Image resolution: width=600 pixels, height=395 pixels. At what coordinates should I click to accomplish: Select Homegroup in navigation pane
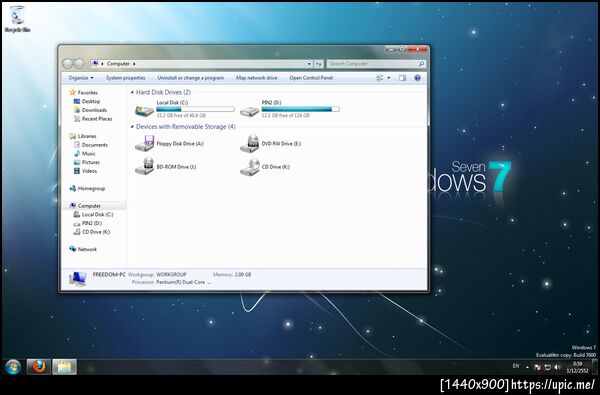tap(91, 189)
